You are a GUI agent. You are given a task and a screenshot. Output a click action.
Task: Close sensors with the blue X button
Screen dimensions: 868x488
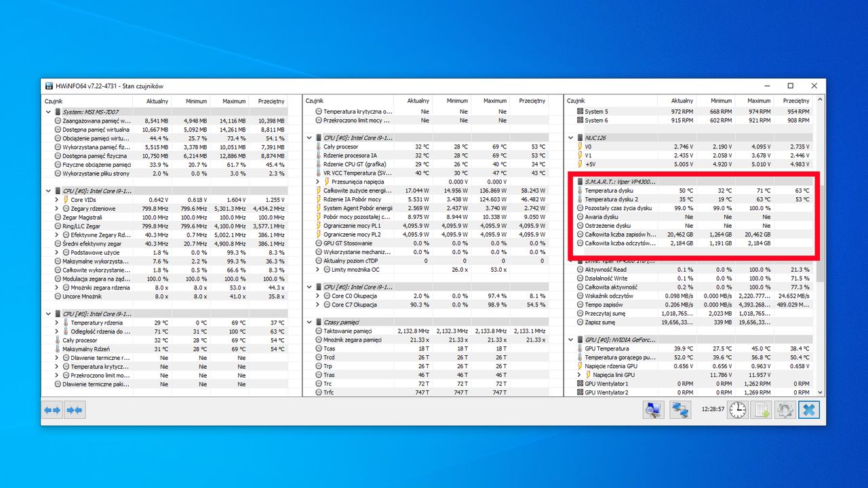808,410
